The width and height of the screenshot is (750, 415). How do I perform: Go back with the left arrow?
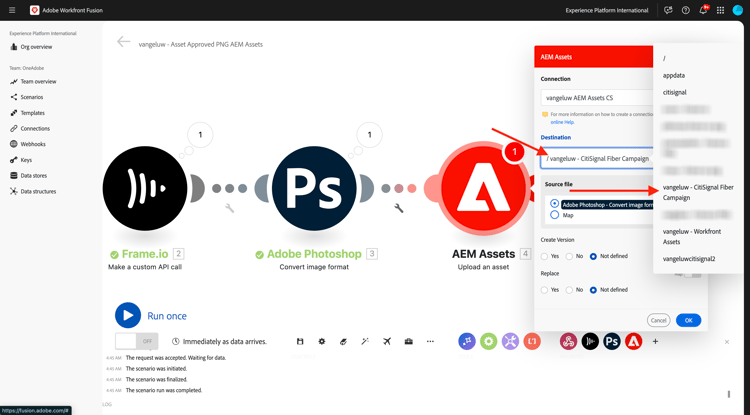pyautogui.click(x=123, y=42)
